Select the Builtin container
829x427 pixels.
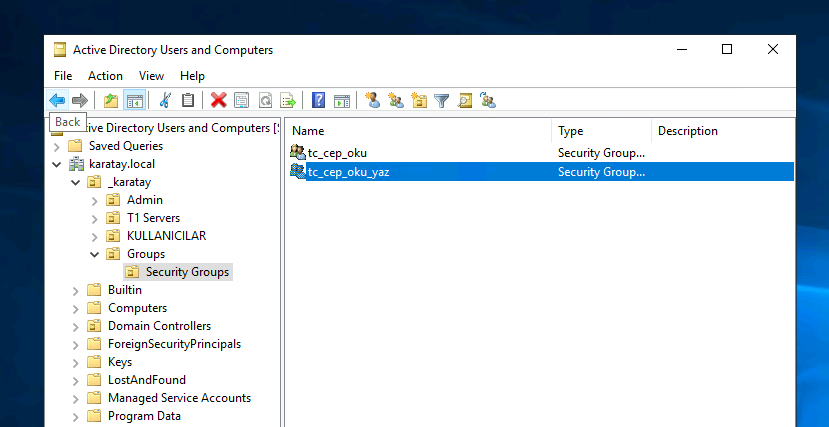point(125,290)
